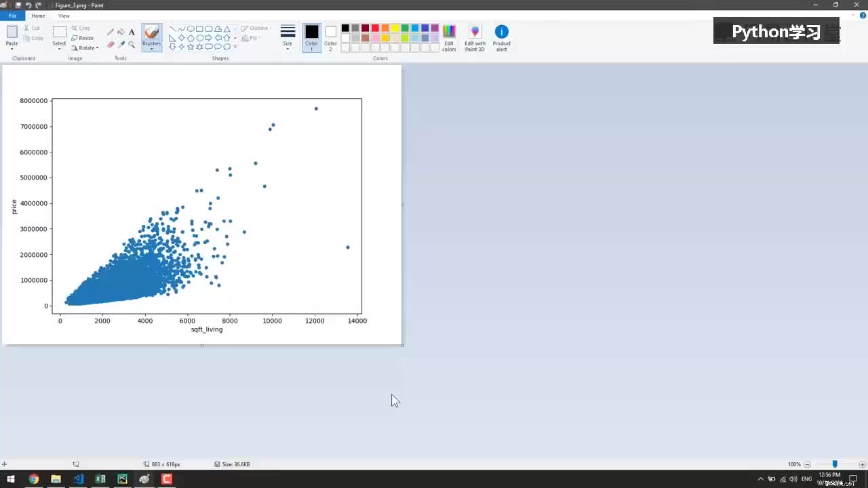This screenshot has width=868, height=488.
Task: Select the Eraser tool
Action: pos(111,45)
